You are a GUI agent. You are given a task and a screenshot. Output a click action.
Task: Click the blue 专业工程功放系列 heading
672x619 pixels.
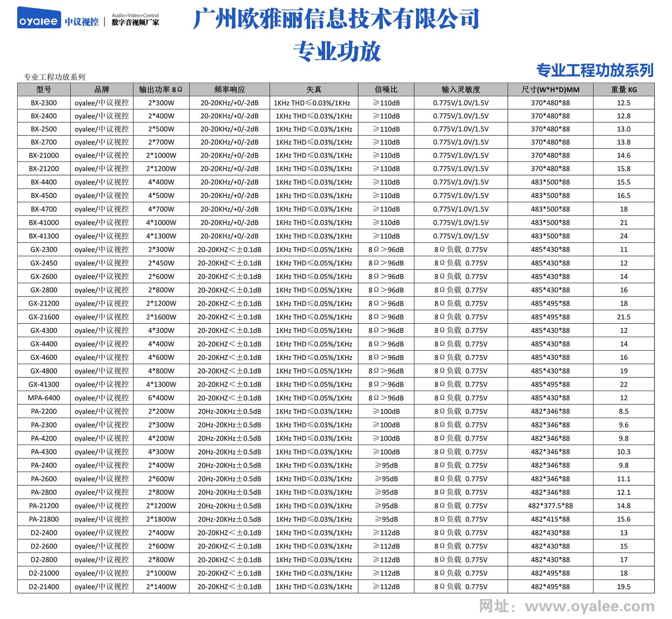595,70
